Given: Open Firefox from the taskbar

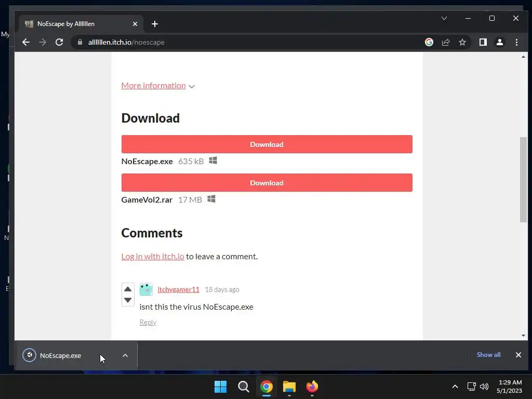Looking at the screenshot, I should pos(312,387).
